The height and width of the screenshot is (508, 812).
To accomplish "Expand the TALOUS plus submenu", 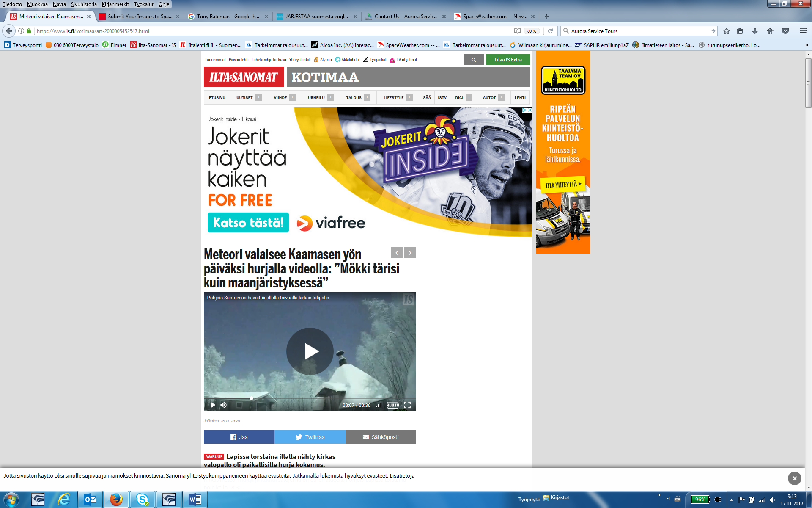I will click(367, 97).
